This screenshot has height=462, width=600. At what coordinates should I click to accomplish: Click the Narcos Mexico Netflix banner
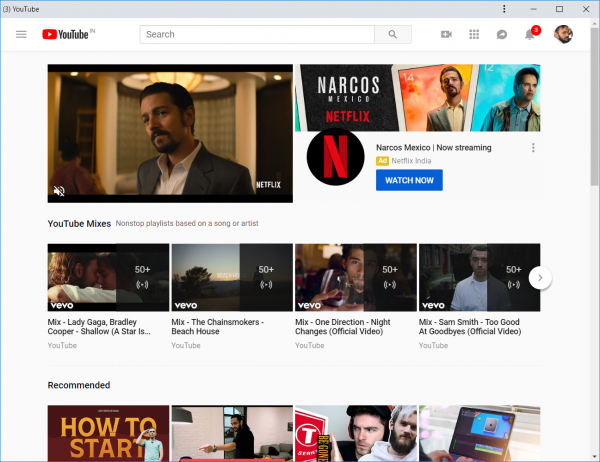point(417,98)
